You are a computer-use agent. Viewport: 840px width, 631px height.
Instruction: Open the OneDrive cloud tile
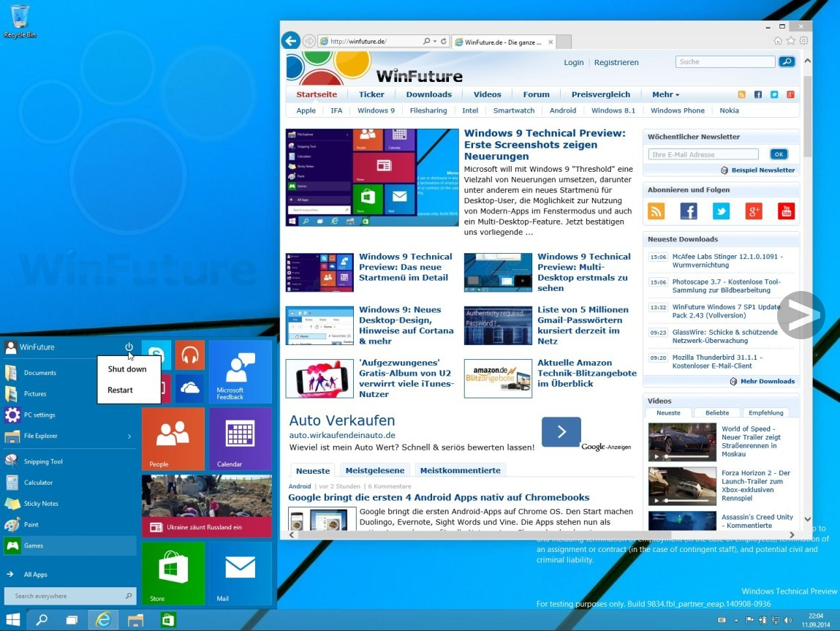coord(189,388)
